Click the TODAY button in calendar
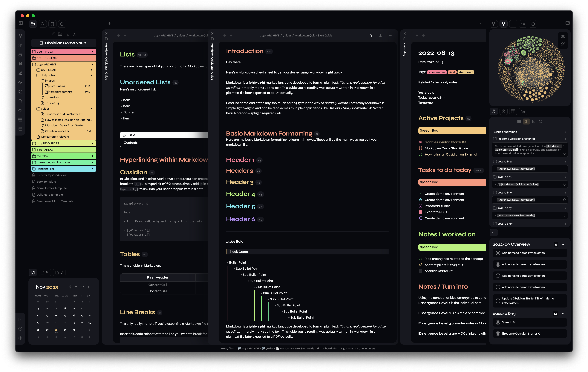 (79, 287)
